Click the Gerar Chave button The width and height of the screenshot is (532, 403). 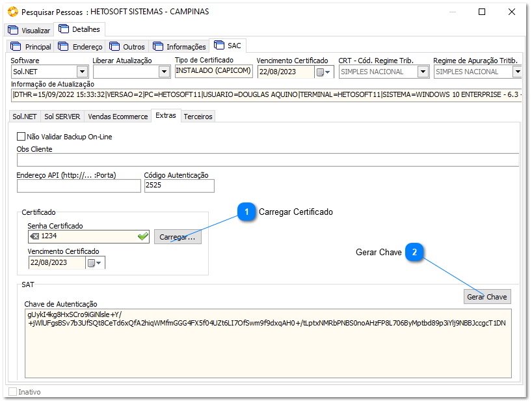[487, 296]
